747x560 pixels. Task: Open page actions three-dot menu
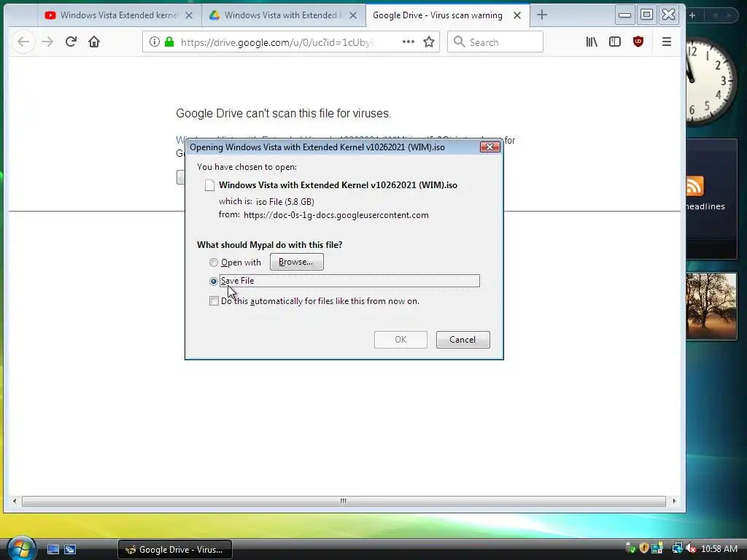pos(409,42)
